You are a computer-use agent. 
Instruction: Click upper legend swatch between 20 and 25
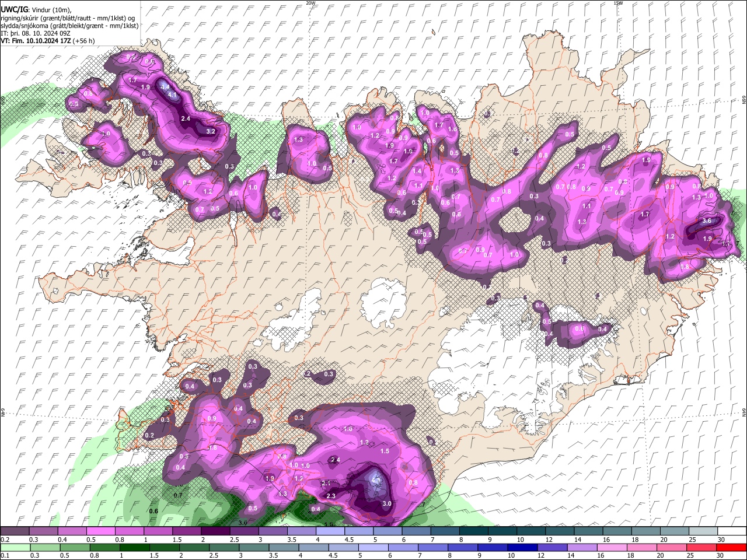coord(673,531)
